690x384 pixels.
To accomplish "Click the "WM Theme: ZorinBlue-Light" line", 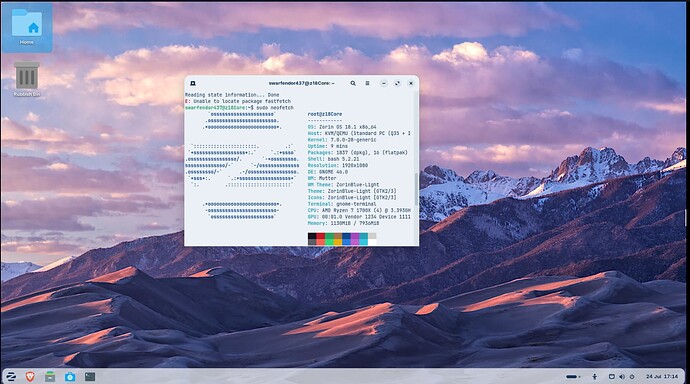I will pos(343,185).
